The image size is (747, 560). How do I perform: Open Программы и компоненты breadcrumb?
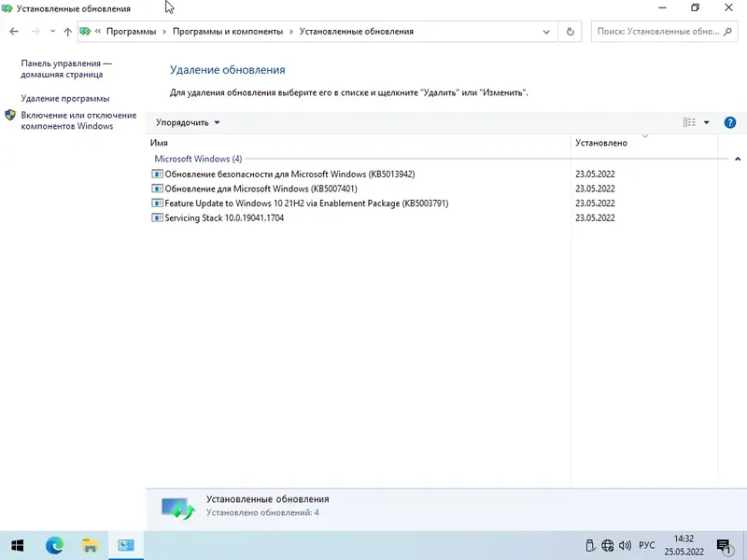pos(228,32)
